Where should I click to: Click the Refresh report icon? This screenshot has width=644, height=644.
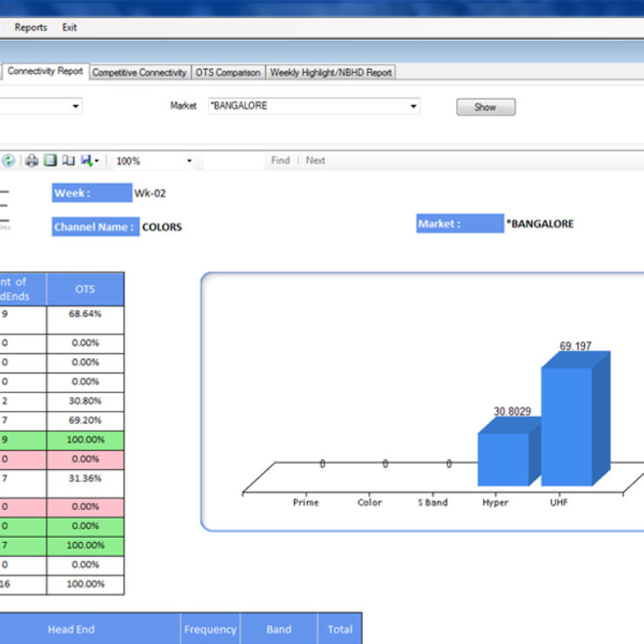pyautogui.click(x=9, y=161)
